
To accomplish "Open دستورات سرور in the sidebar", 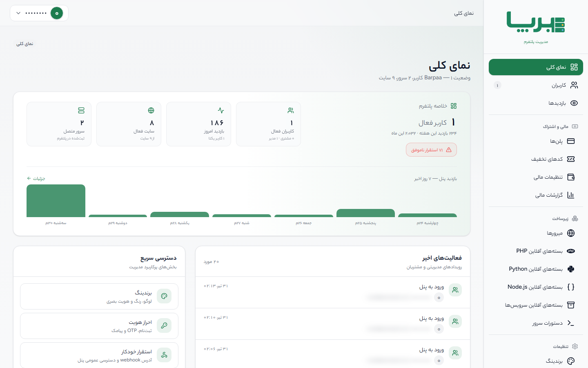I will tap(536, 323).
